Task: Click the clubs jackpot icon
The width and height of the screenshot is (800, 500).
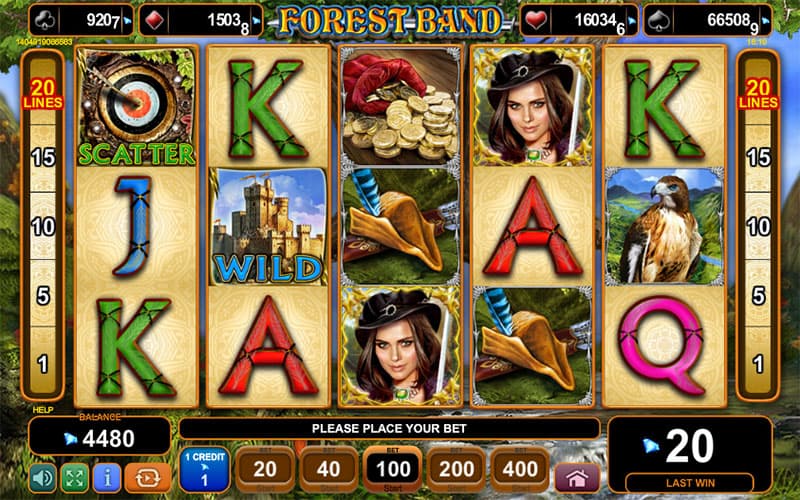Action: (x=45, y=20)
